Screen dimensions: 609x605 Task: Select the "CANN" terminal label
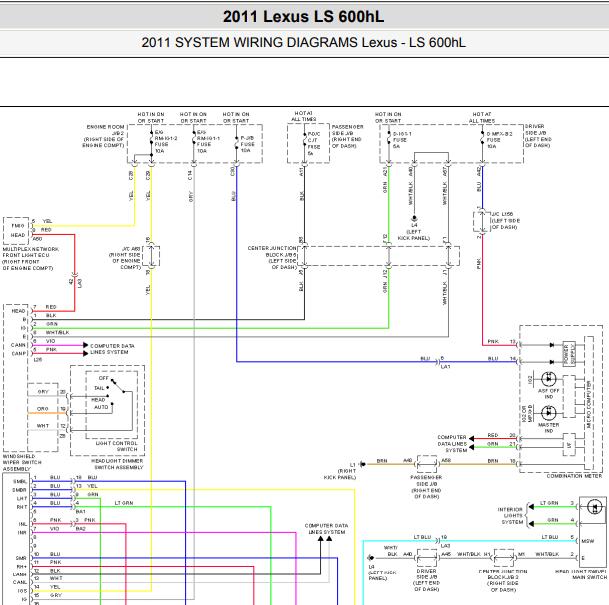(x=18, y=345)
